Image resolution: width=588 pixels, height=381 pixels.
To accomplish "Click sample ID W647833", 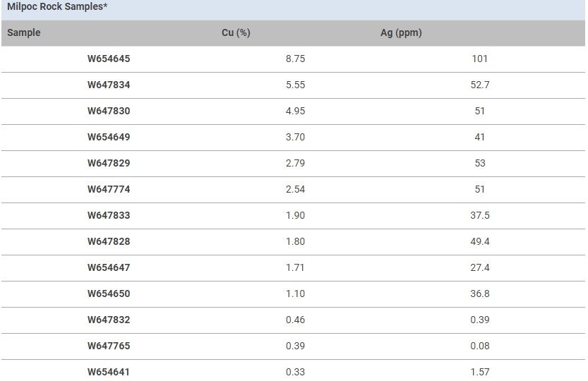I will coord(109,215).
